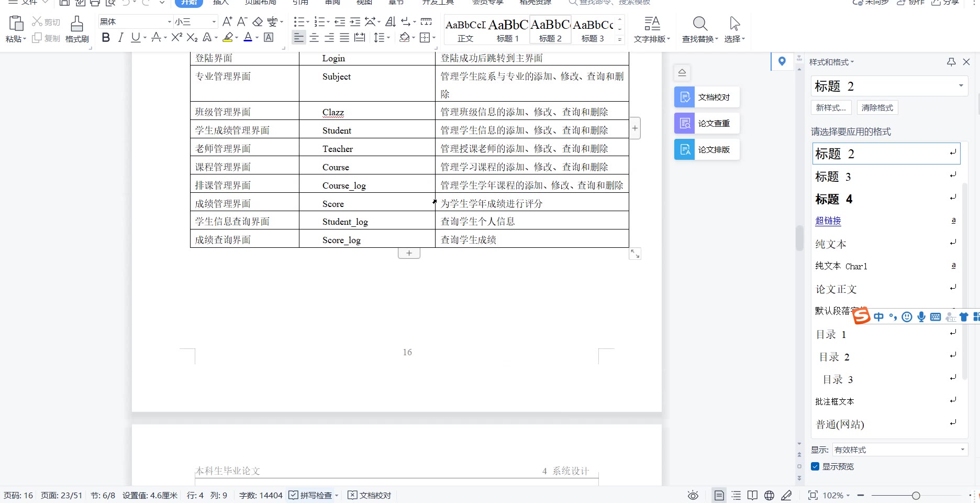Open the 插入 ribbon tab

click(x=221, y=3)
